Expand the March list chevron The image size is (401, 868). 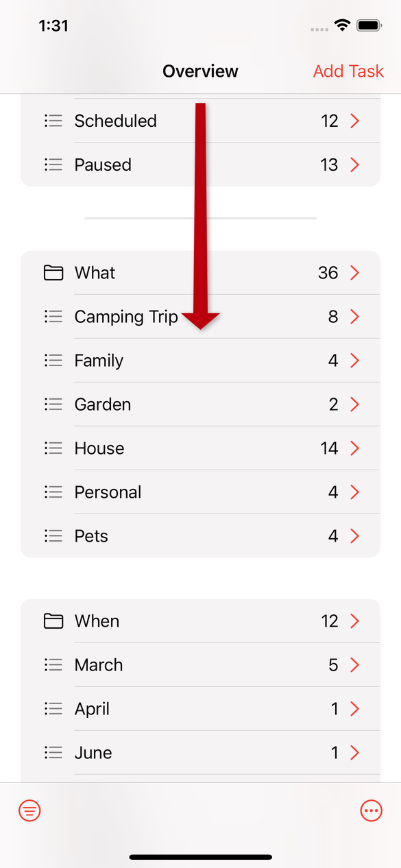(x=354, y=665)
